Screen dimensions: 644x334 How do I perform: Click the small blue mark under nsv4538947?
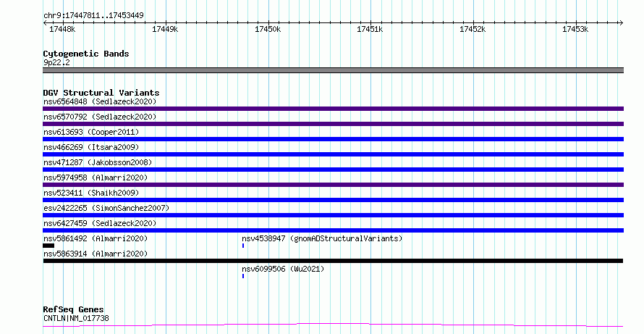[243, 246]
